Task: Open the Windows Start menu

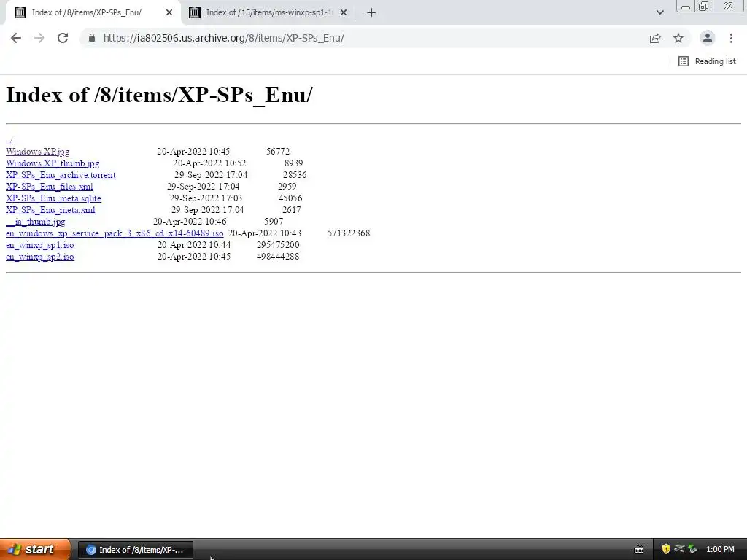Action: click(35, 550)
